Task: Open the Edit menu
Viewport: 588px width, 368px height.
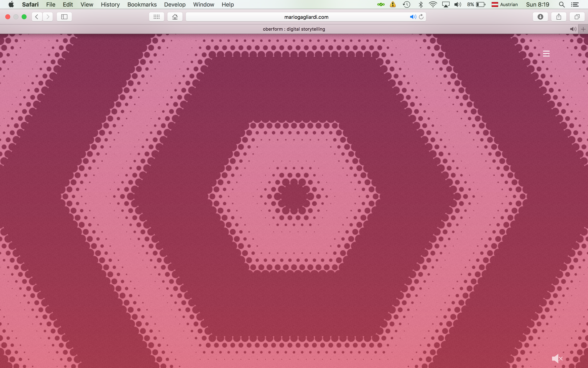Action: point(68,4)
